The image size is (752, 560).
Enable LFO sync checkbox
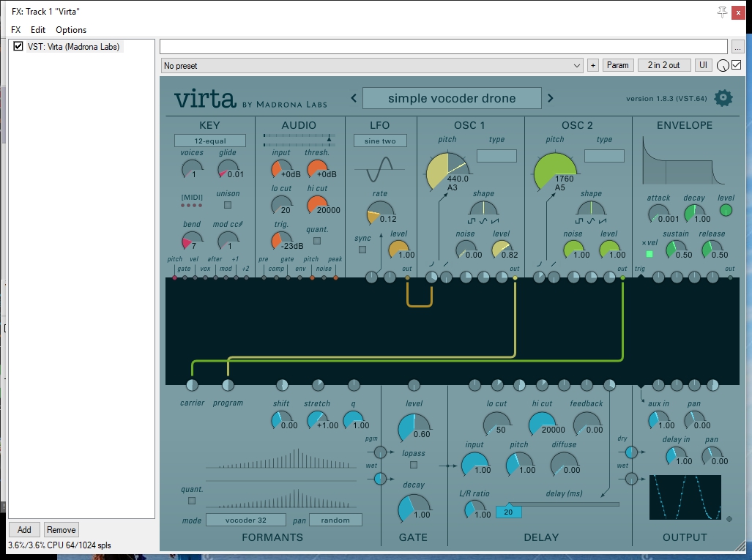[362, 250]
